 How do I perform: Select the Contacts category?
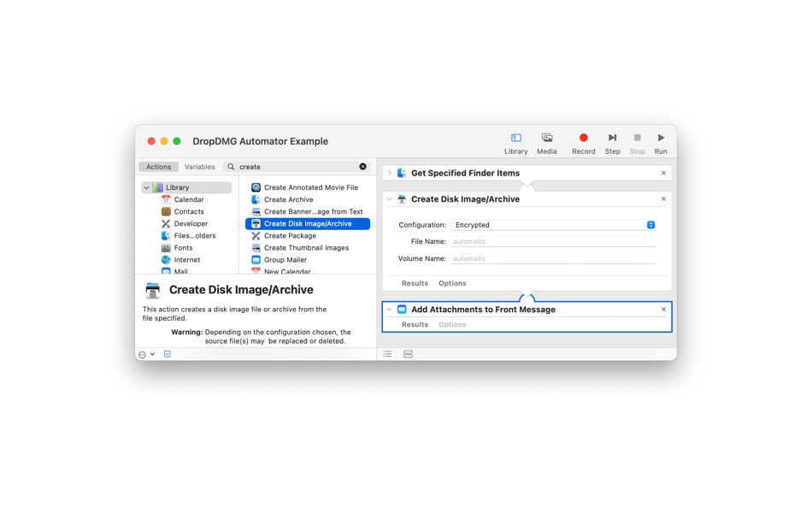point(189,211)
